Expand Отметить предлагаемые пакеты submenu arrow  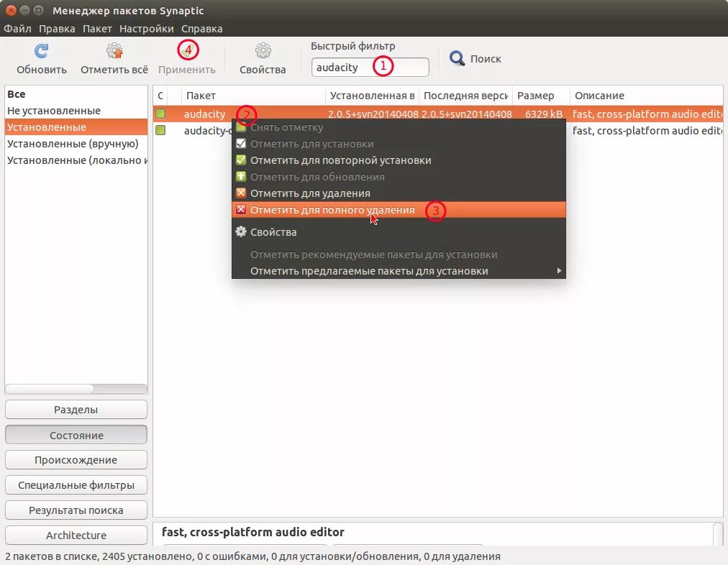point(559,270)
